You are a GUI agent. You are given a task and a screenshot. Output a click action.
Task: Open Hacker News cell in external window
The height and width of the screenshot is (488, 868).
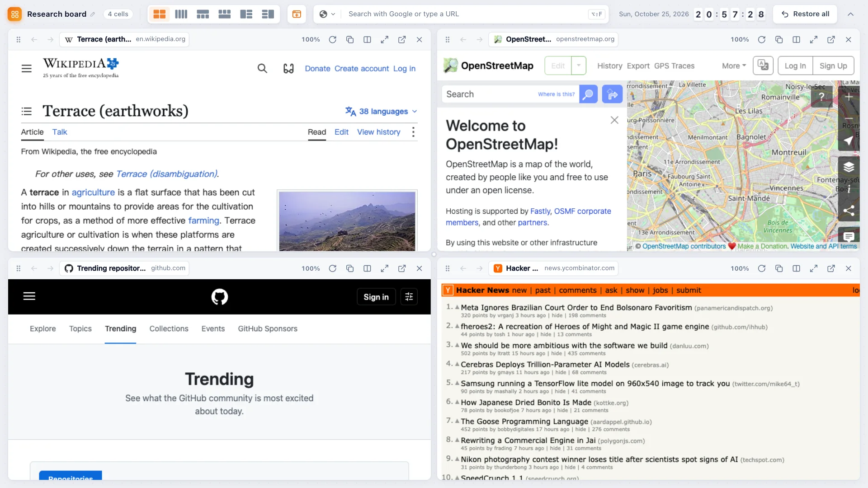tap(831, 268)
